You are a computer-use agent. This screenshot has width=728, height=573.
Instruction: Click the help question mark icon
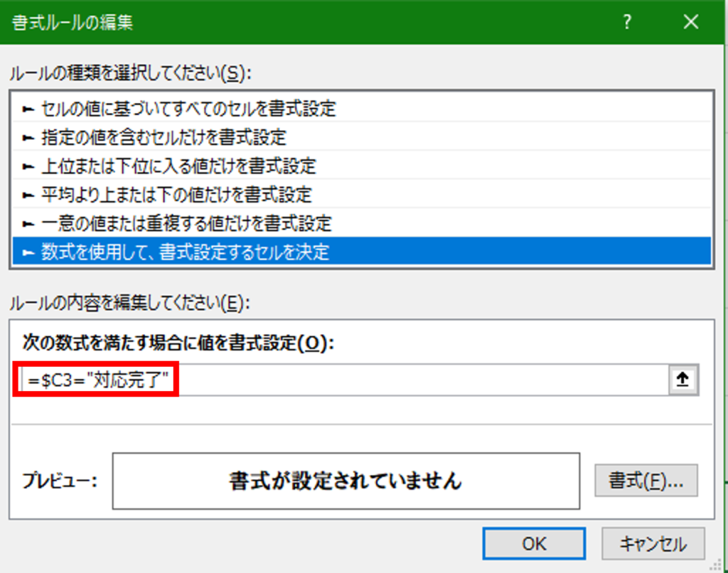(x=627, y=22)
